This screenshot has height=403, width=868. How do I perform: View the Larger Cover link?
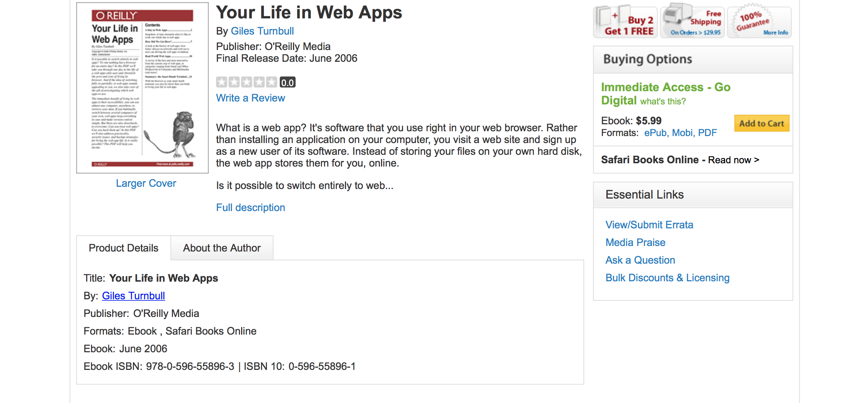(x=146, y=183)
